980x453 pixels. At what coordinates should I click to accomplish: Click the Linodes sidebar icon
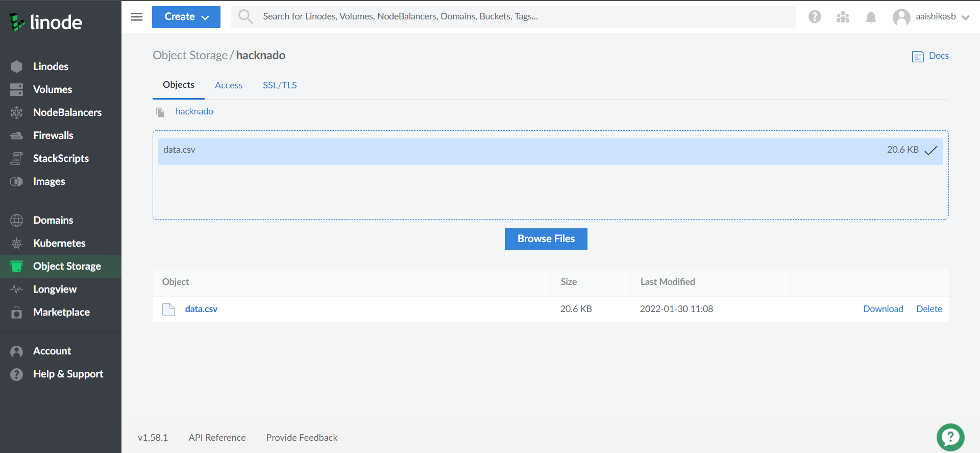17,66
